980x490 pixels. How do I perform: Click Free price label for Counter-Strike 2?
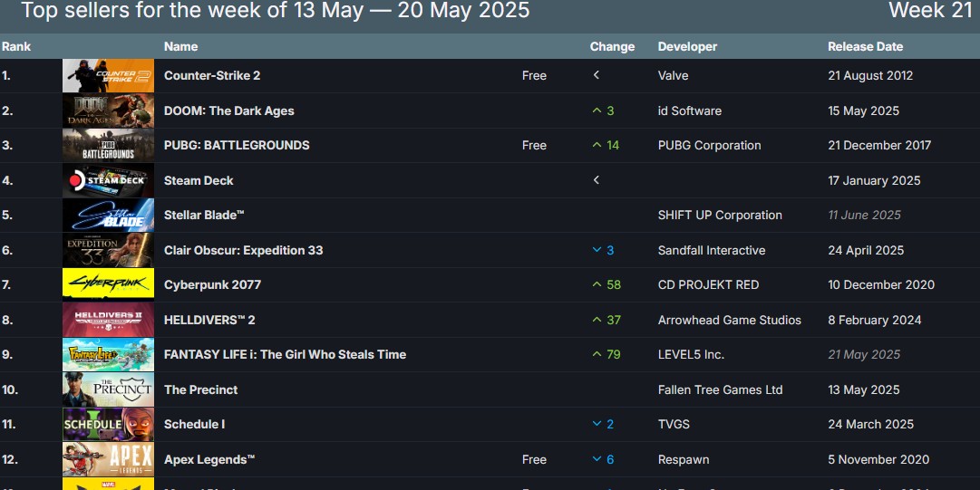click(x=534, y=75)
